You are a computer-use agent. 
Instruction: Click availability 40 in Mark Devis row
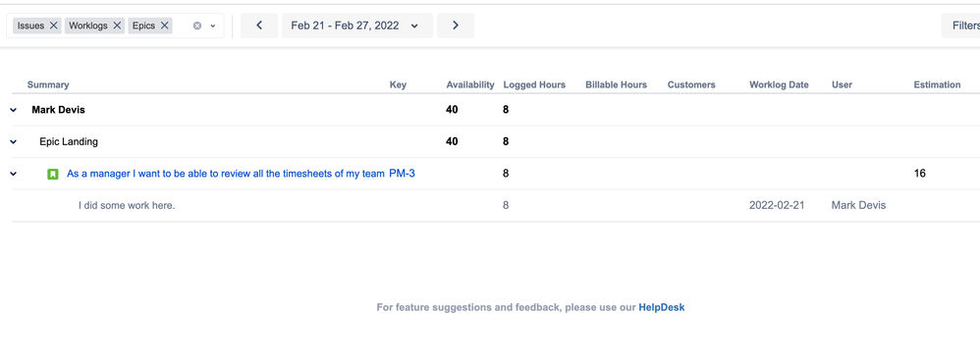pos(452,110)
